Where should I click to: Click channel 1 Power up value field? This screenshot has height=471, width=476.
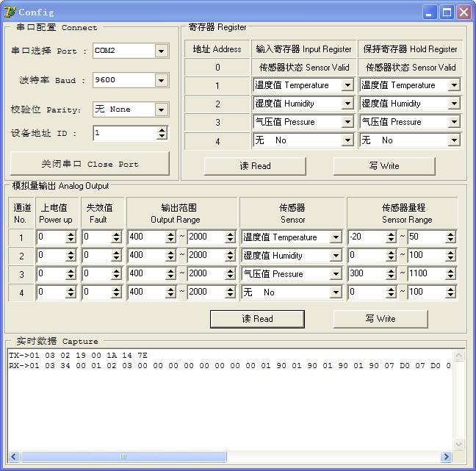[x=51, y=237]
